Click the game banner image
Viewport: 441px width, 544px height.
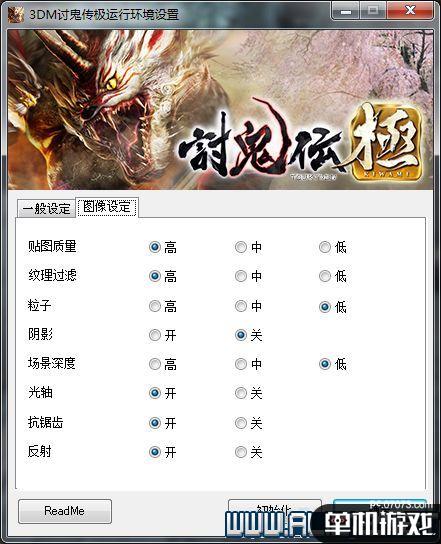(220, 110)
